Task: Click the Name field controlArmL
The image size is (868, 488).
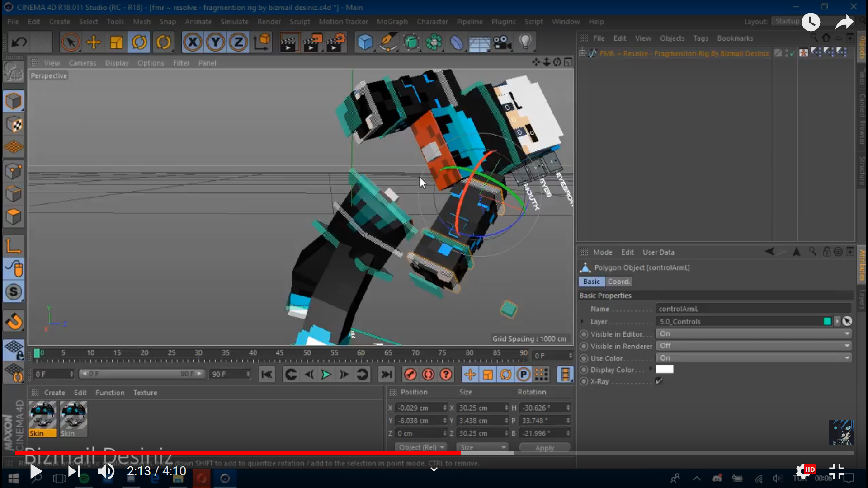Action: (x=754, y=309)
